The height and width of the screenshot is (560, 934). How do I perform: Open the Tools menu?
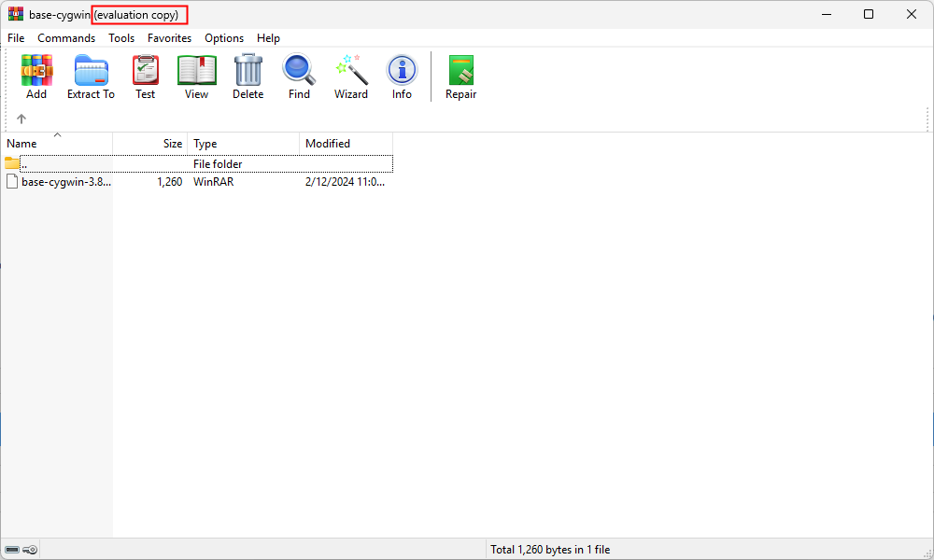click(121, 38)
